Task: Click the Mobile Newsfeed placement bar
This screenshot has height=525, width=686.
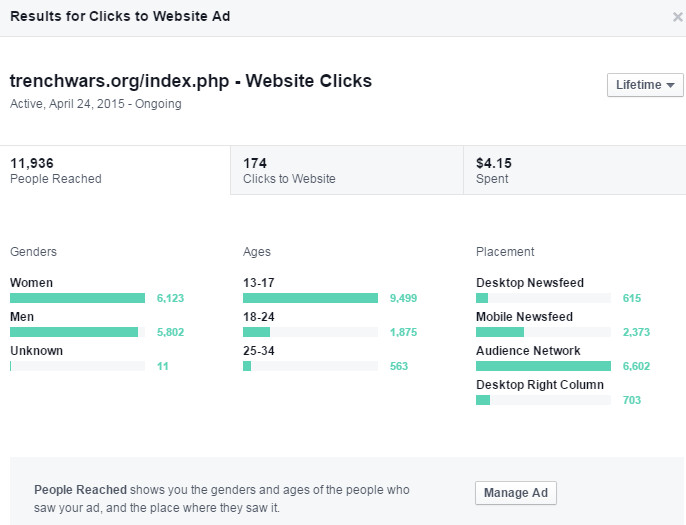Action: click(x=500, y=332)
